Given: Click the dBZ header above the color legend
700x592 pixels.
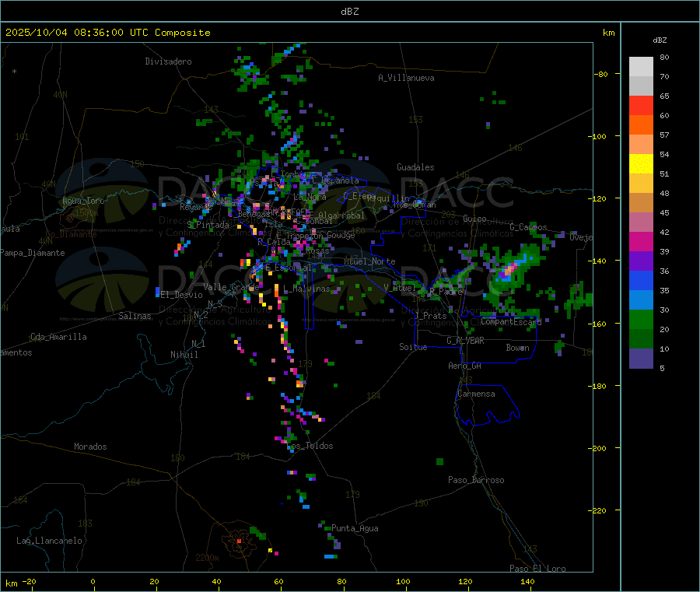Looking at the screenshot, I should pyautogui.click(x=660, y=40).
